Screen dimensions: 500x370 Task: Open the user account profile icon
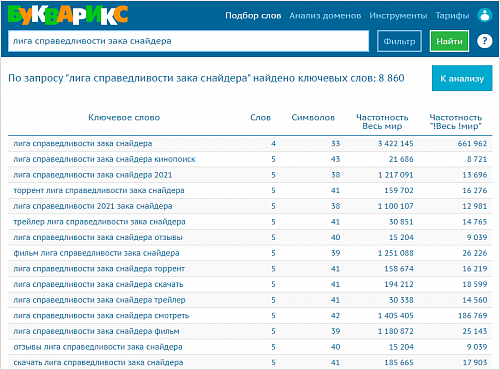coord(484,15)
